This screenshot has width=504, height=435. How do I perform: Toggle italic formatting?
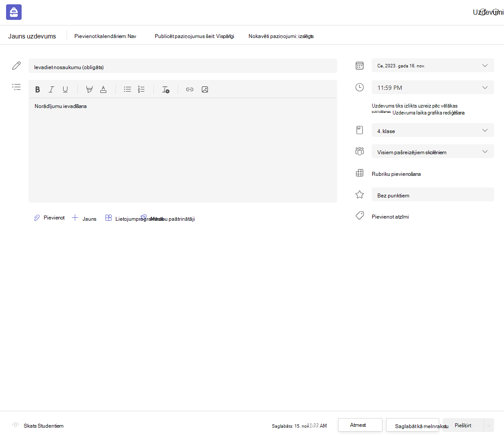(51, 89)
